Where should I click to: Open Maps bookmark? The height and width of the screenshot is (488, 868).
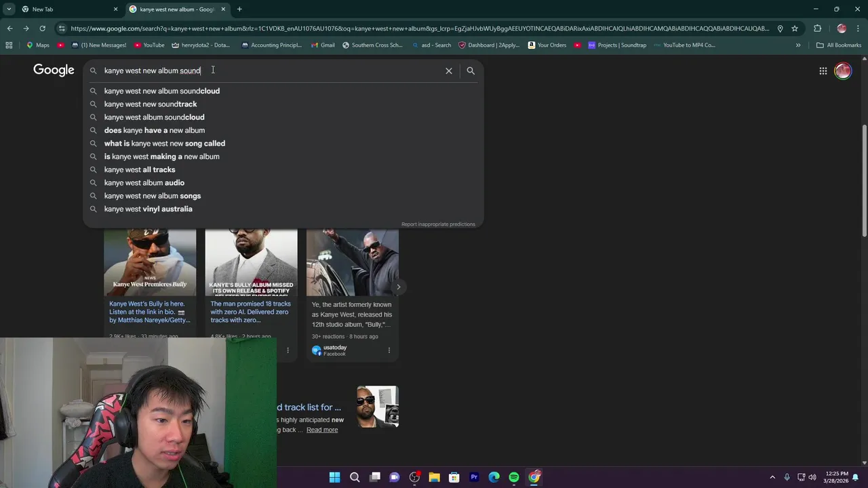tap(37, 45)
